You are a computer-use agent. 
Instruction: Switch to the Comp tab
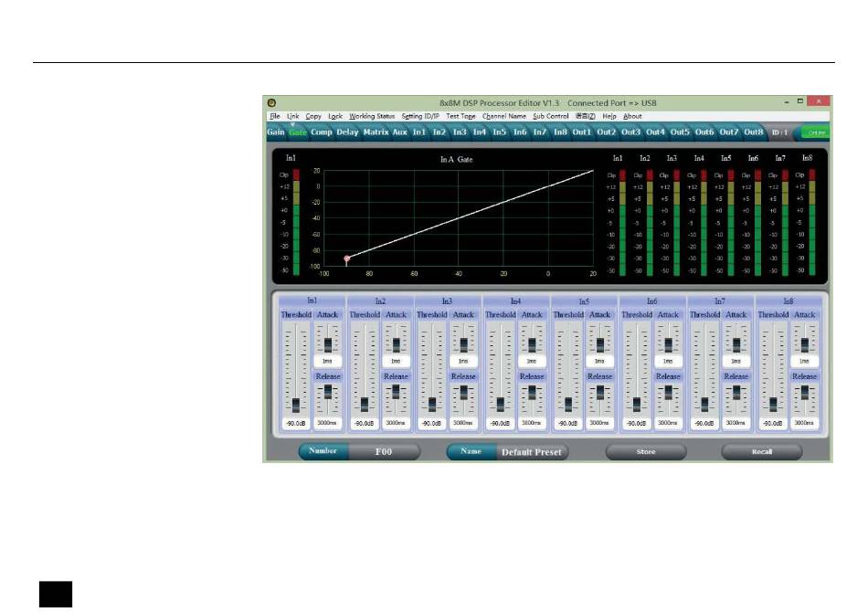click(x=321, y=132)
